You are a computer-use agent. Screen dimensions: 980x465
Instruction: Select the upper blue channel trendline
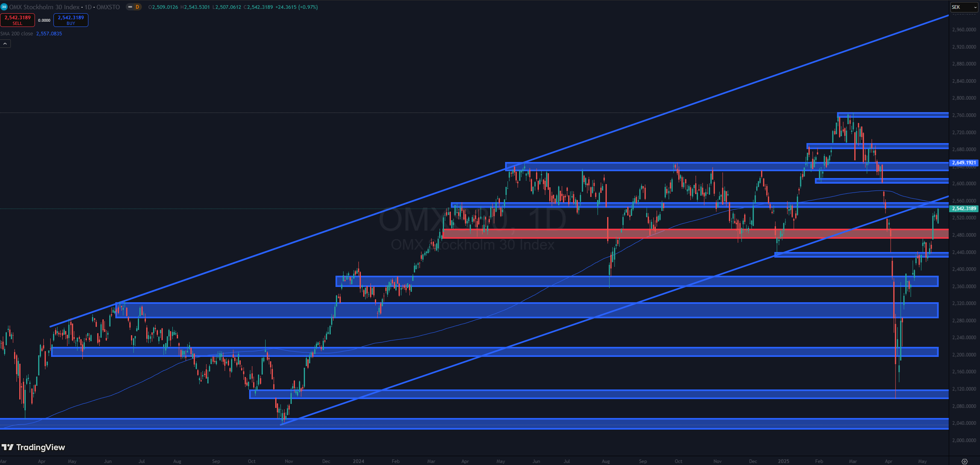click(x=499, y=171)
